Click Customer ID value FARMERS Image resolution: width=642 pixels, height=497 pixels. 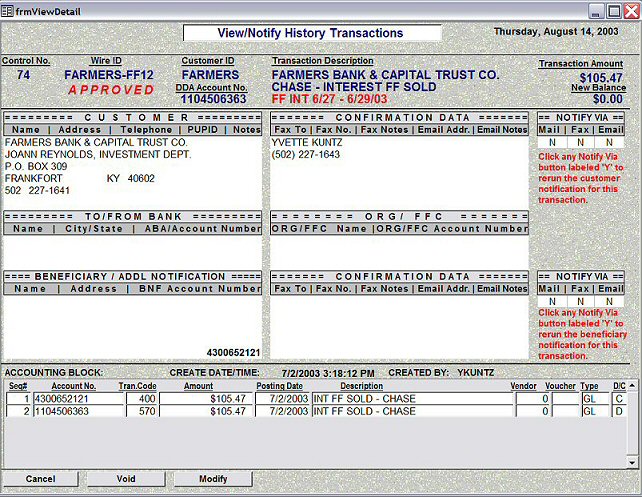[x=210, y=75]
